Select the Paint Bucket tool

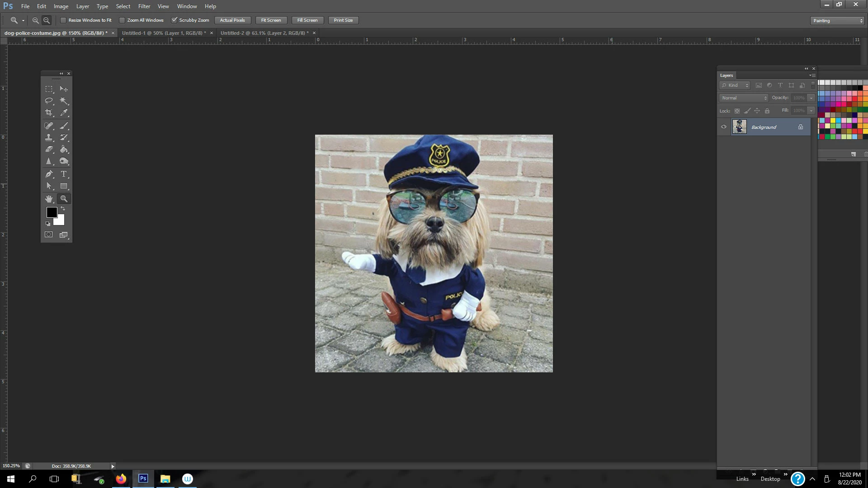pyautogui.click(x=64, y=150)
